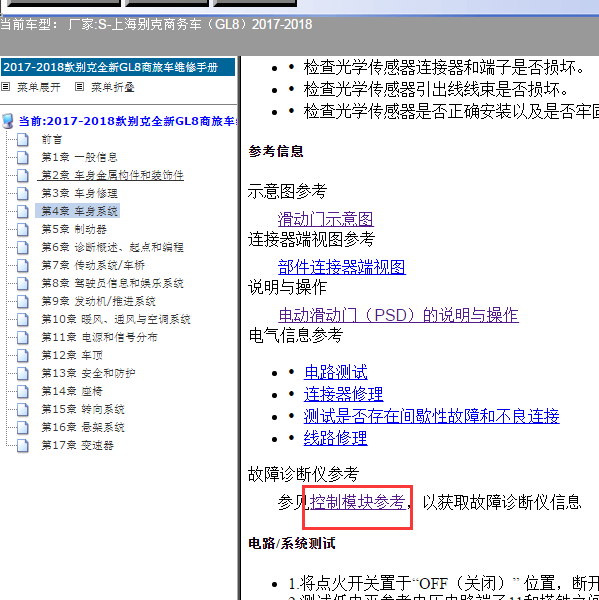Click the page icon beside 第1章 一般信息

point(23,157)
